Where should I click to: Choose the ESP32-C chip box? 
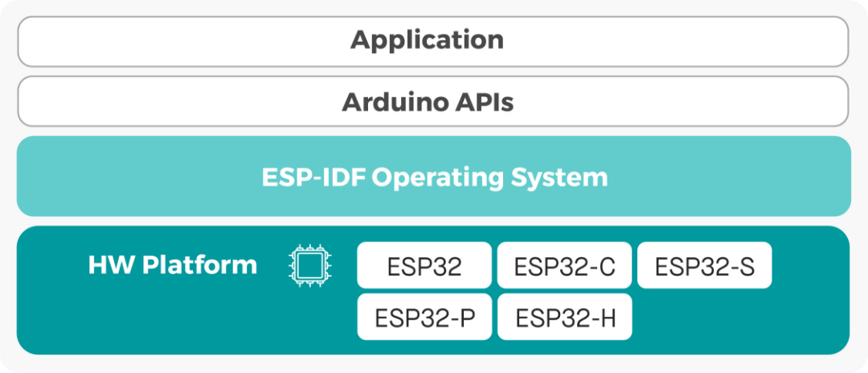pyautogui.click(x=564, y=266)
